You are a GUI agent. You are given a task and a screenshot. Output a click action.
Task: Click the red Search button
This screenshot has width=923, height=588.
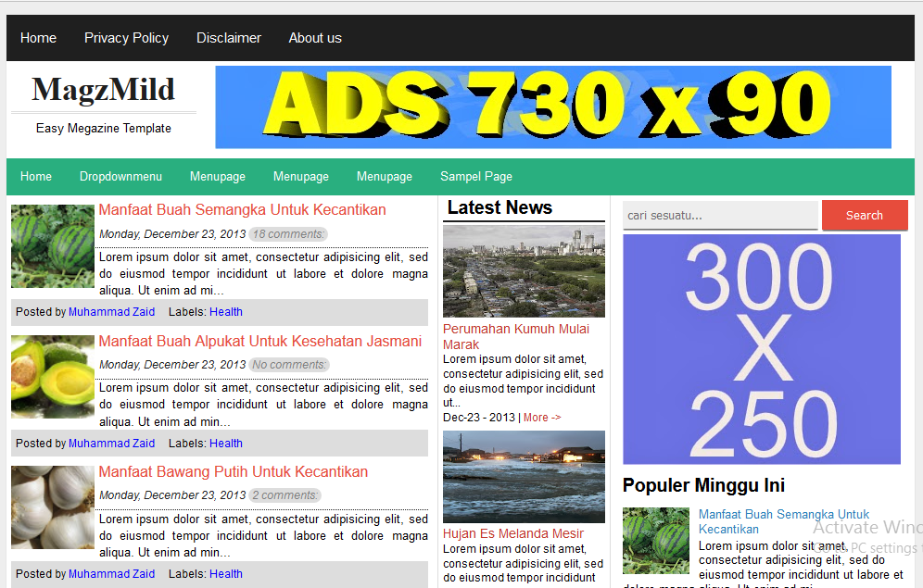(865, 215)
